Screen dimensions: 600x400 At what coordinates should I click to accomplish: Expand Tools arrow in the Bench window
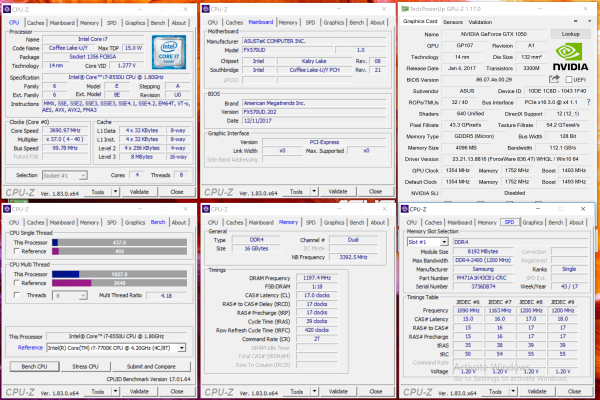[115, 391]
